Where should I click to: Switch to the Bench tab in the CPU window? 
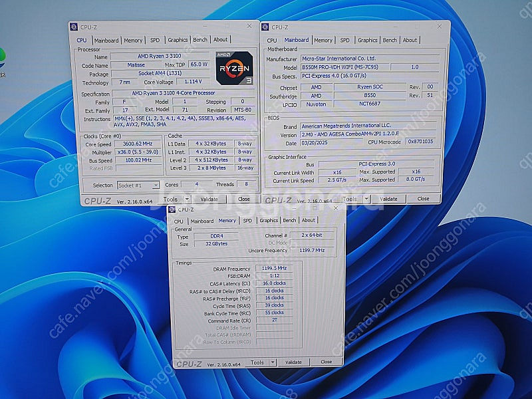click(200, 40)
